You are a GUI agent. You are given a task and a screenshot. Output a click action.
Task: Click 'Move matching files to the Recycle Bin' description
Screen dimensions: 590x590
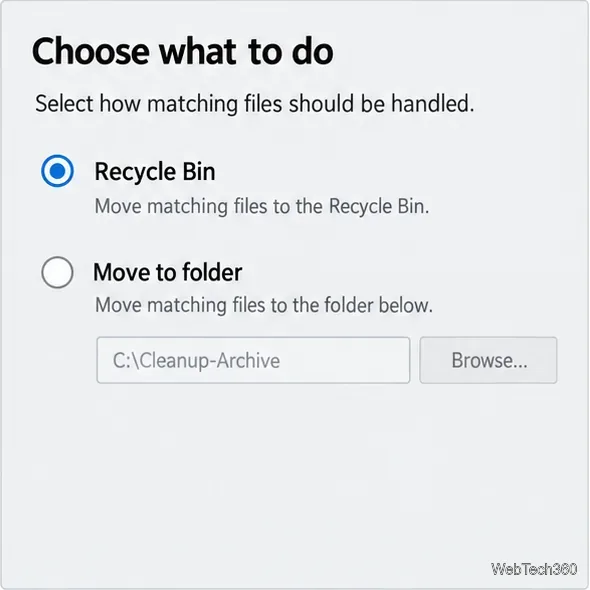(262, 206)
